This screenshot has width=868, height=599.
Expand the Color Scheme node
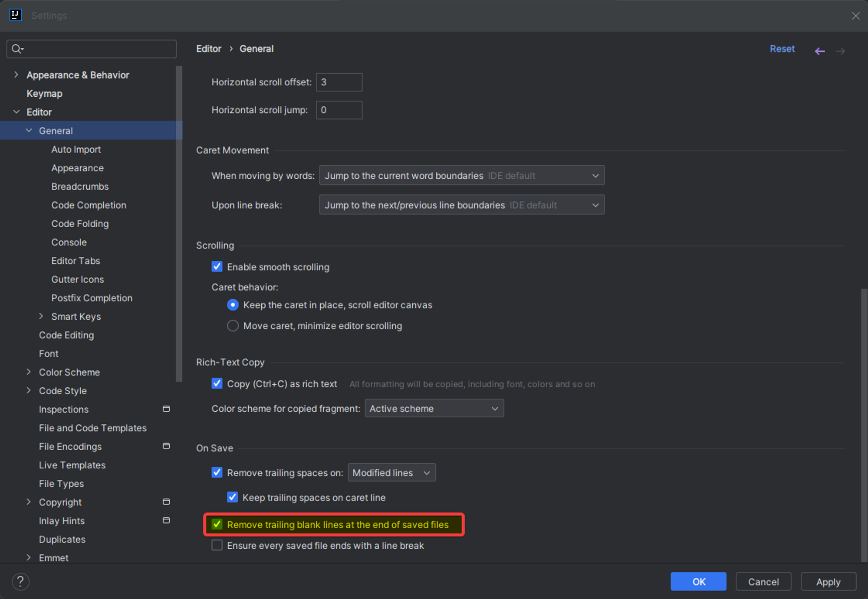click(29, 372)
